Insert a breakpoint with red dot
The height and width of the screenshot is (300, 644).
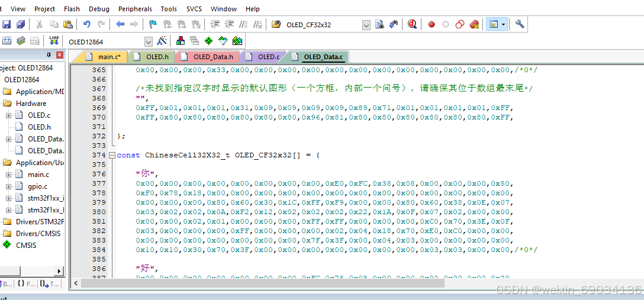tap(432, 25)
